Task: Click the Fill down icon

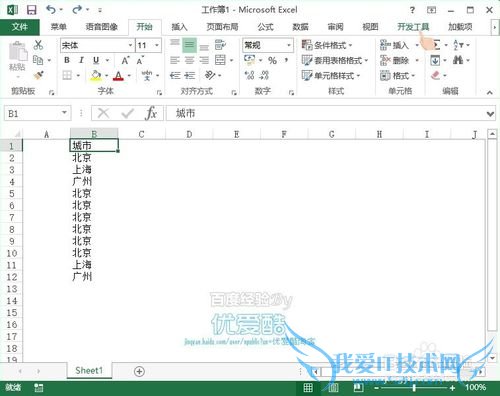Action: point(435,60)
